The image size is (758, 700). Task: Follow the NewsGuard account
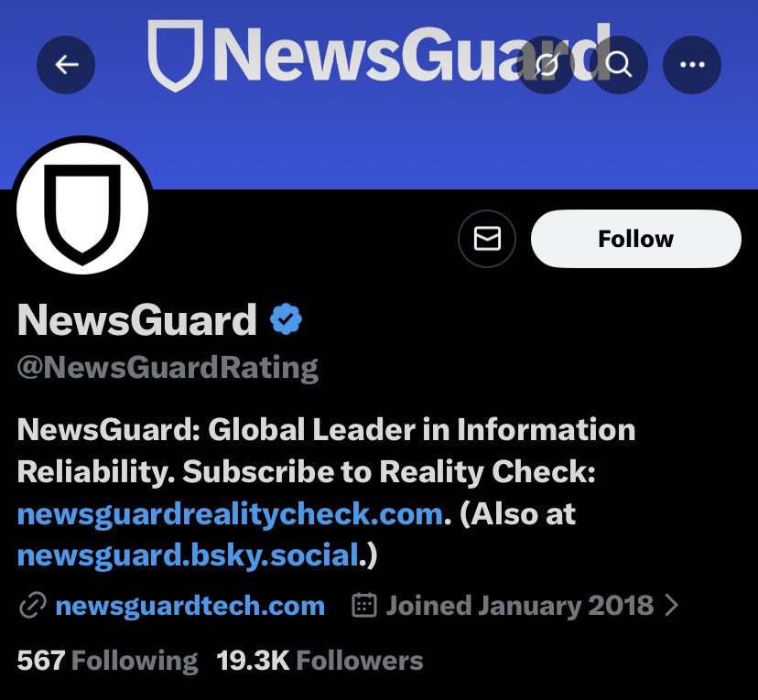[635, 239]
